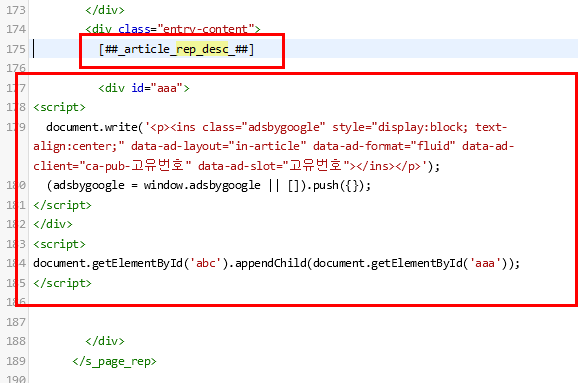Click data-ad-layout="in-article" attribute text
Viewport: 578px width, 383px height.
[x=219, y=146]
